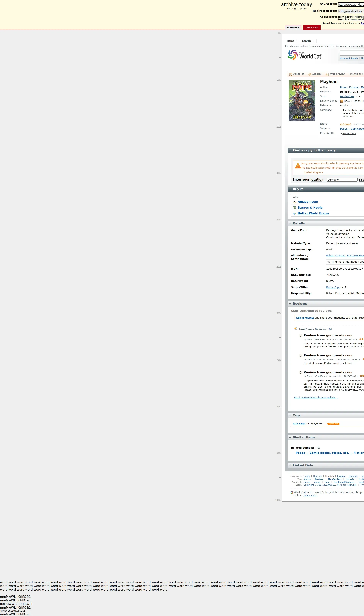The width and height of the screenshot is (364, 616).
Task: Click the rating stars for this item
Action: point(346,125)
